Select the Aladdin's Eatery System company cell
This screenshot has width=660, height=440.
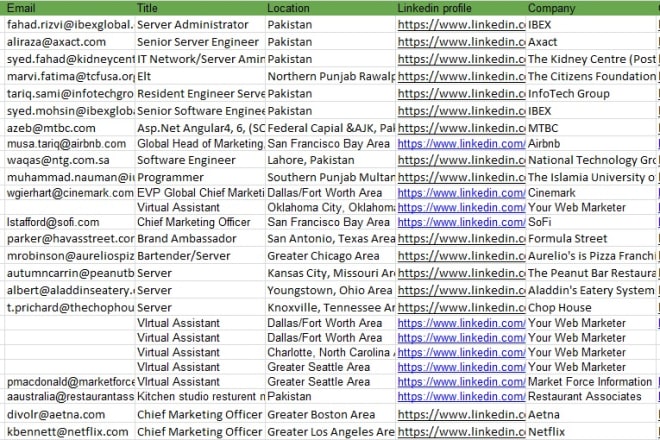(591, 290)
